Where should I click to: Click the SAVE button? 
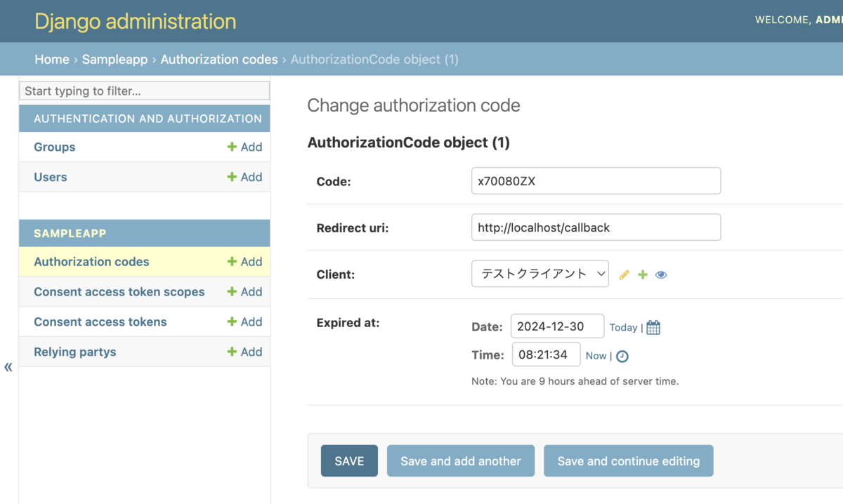click(349, 461)
